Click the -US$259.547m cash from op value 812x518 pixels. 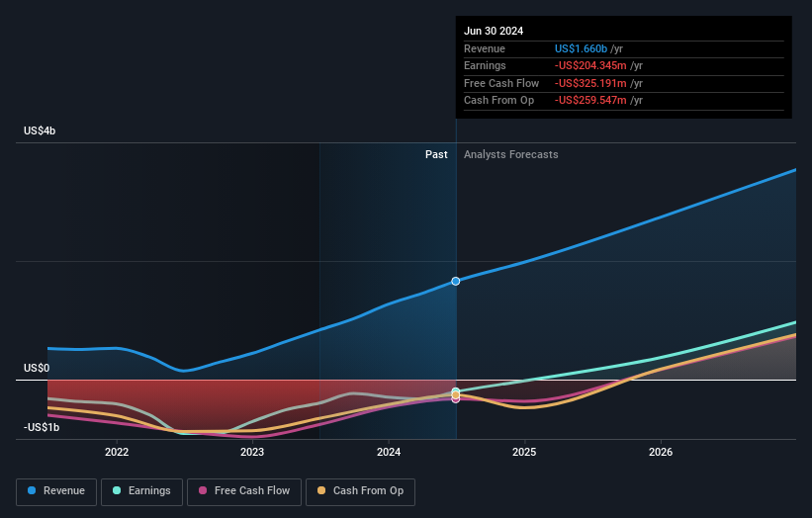click(590, 101)
